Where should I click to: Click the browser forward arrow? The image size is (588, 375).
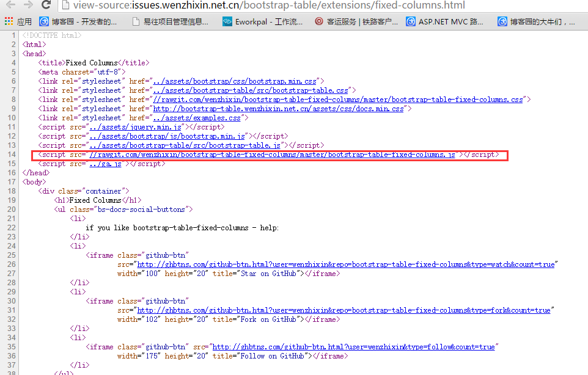(x=28, y=5)
